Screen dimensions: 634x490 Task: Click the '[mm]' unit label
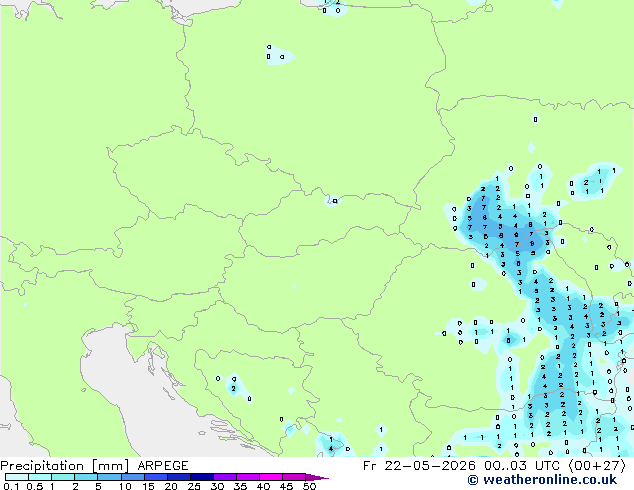click(111, 466)
